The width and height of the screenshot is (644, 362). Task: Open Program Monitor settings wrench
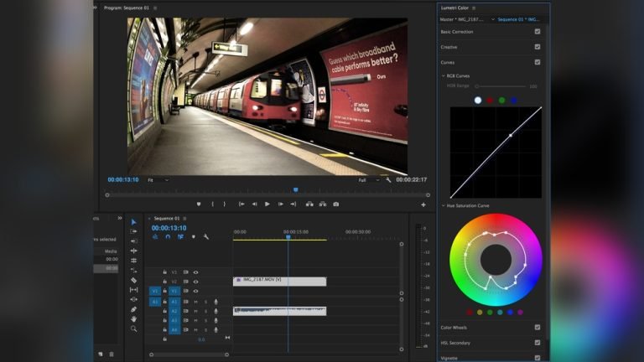(388, 180)
